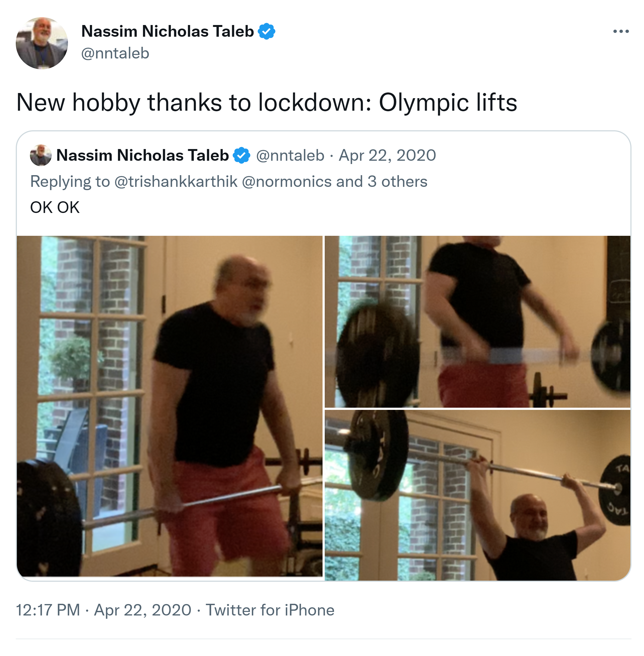Open the @normonics mention in reply line
644x656 pixels.
point(287,181)
